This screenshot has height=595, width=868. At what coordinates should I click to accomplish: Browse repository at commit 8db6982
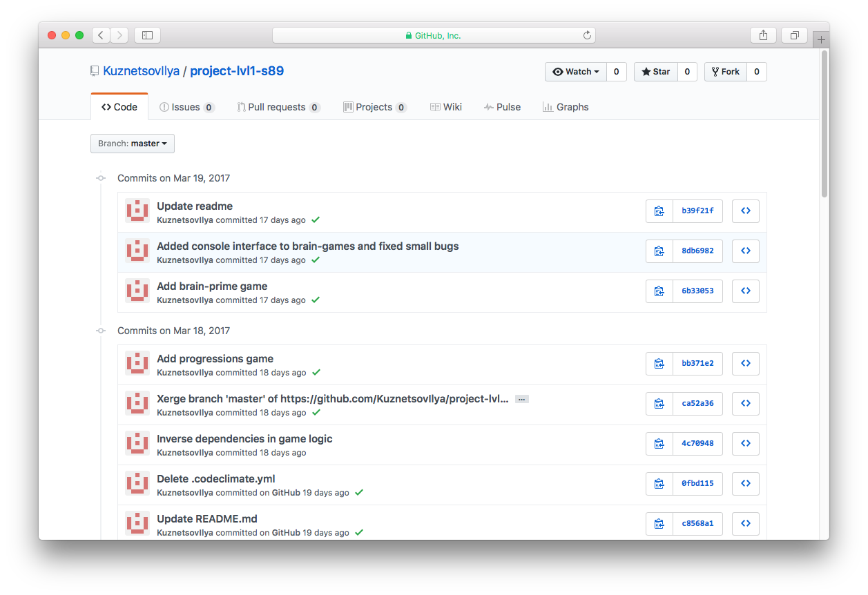click(745, 251)
